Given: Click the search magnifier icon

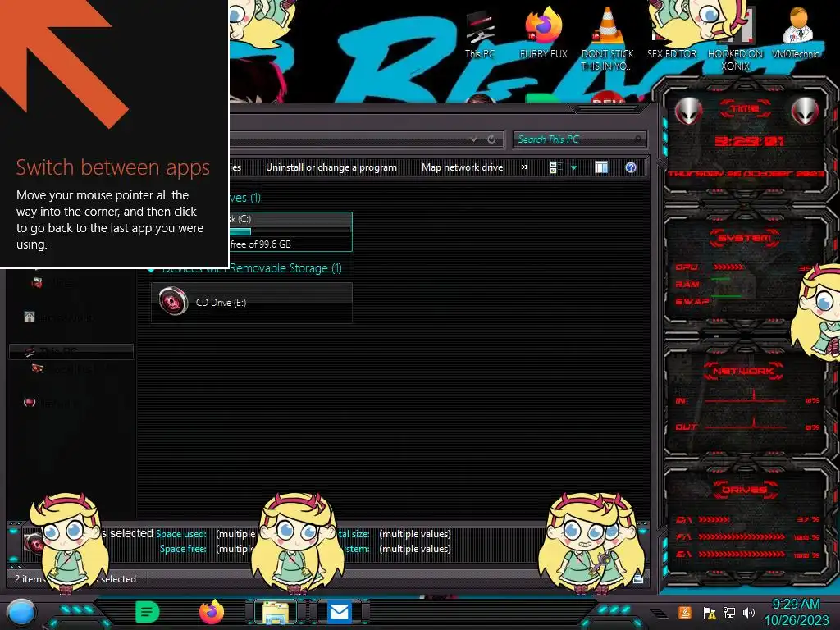Looking at the screenshot, I should pos(638,139).
